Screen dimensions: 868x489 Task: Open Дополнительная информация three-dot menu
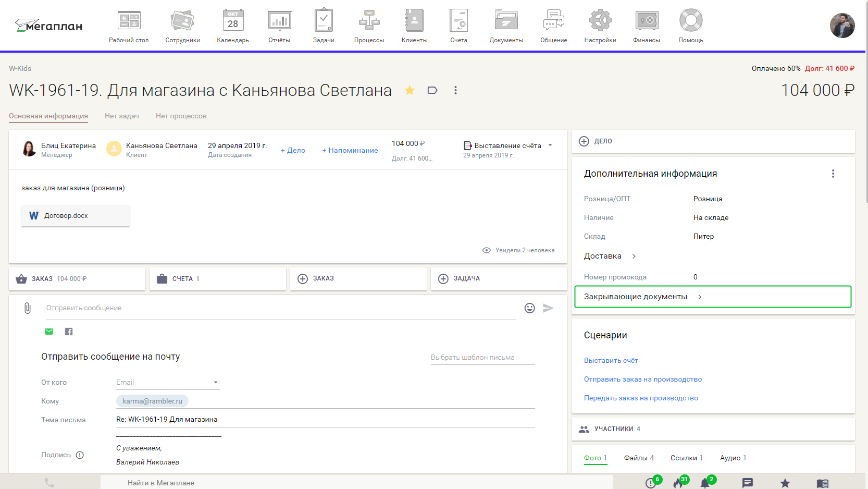[x=833, y=174]
